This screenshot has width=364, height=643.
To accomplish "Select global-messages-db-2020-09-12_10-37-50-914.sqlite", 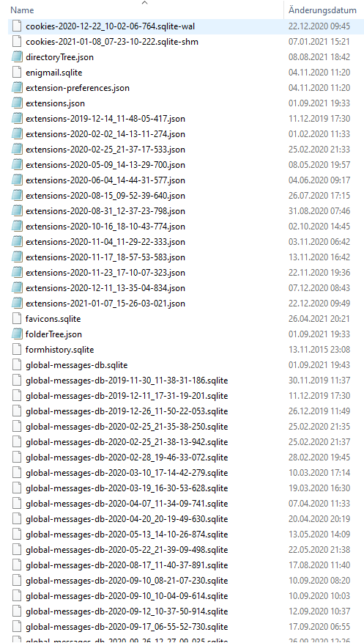I will tap(127, 611).
